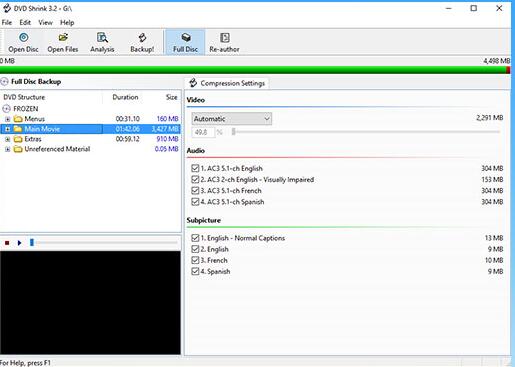The image size is (515, 367).
Task: Select the Compression Settings tab
Action: (227, 83)
